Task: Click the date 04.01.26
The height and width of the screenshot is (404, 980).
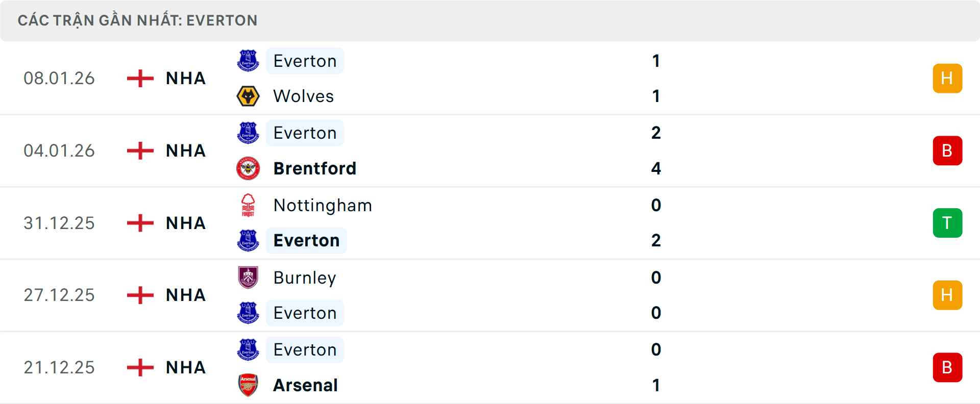Action: pyautogui.click(x=59, y=150)
